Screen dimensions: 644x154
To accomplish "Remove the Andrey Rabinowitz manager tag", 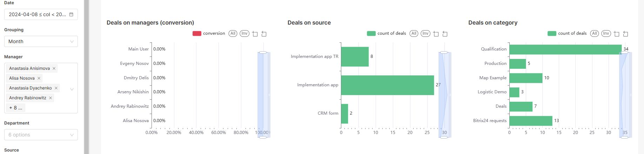I will tap(51, 98).
